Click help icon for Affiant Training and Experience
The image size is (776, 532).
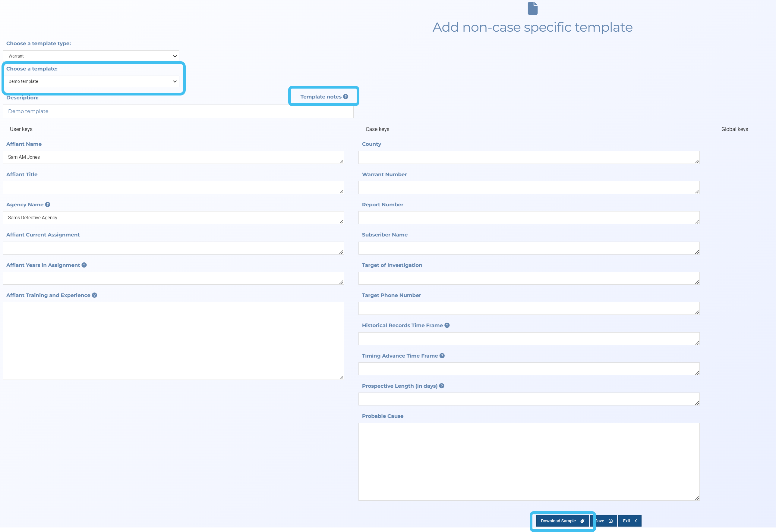(x=94, y=295)
